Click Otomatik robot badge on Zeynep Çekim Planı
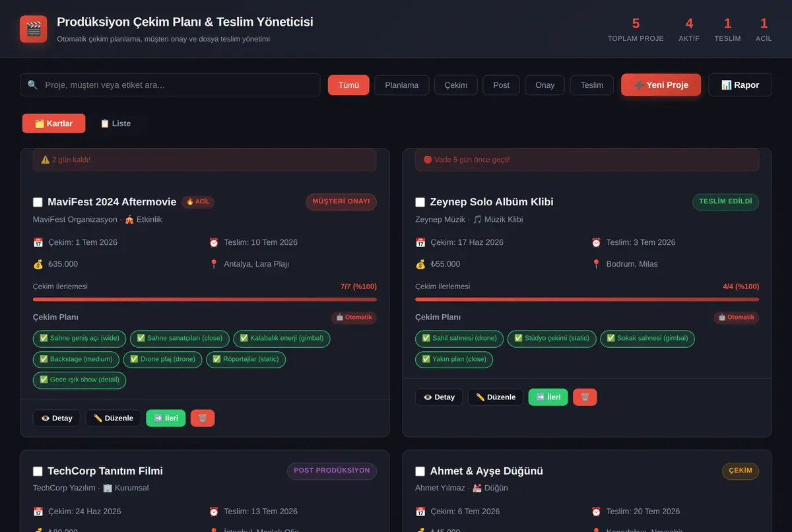The height and width of the screenshot is (532, 792). (x=736, y=317)
